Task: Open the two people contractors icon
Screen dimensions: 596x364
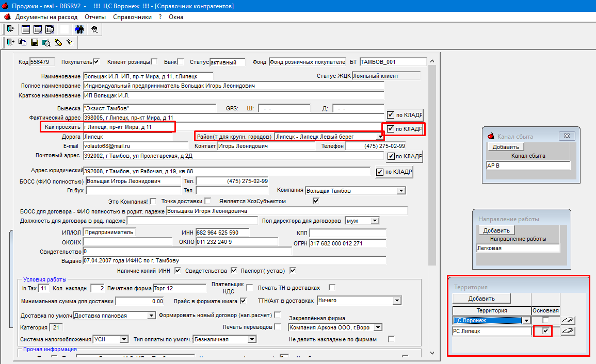Action: pyautogui.click(x=79, y=29)
